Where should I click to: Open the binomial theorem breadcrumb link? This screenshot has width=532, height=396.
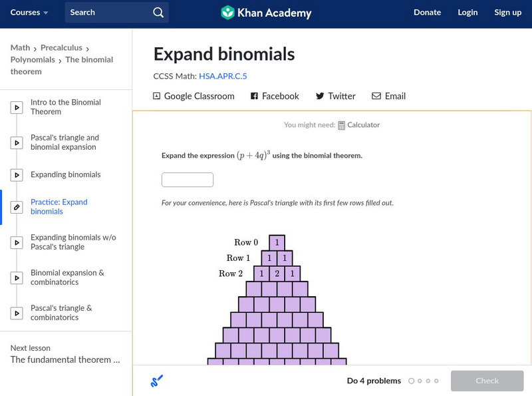[x=89, y=60]
